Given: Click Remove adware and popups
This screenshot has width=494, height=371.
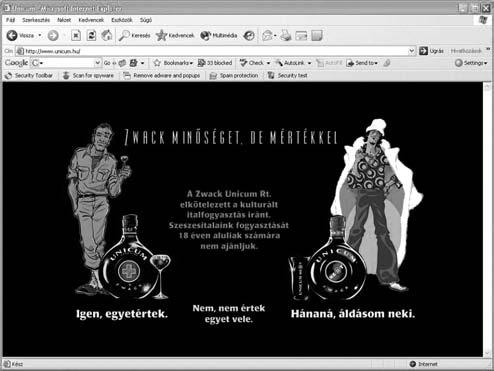Looking at the screenshot, I should (x=162, y=76).
